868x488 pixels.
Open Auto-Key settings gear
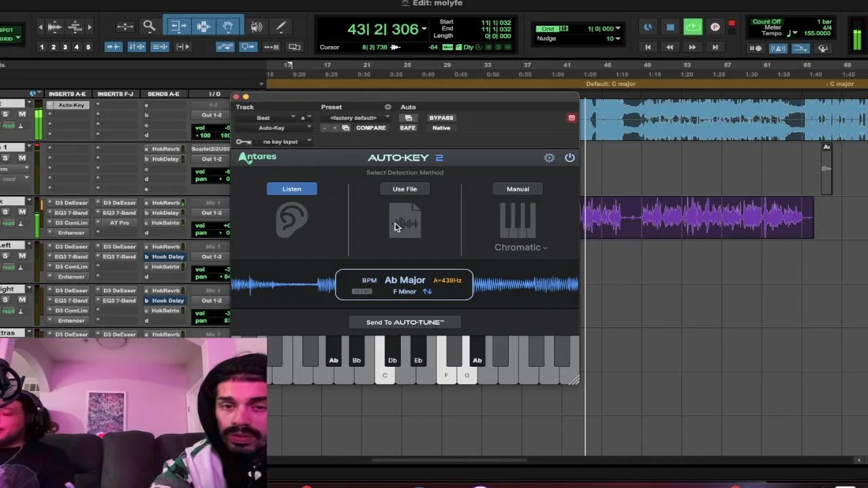pyautogui.click(x=549, y=158)
